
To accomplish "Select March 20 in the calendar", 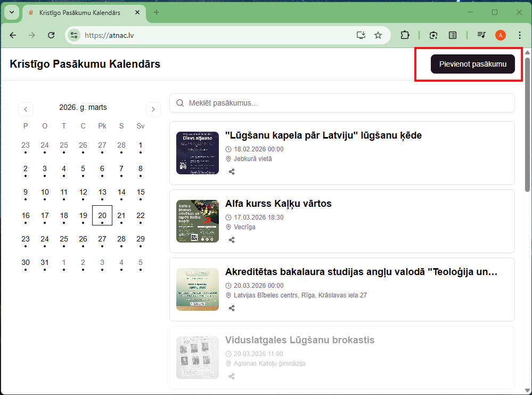I will 102,215.
